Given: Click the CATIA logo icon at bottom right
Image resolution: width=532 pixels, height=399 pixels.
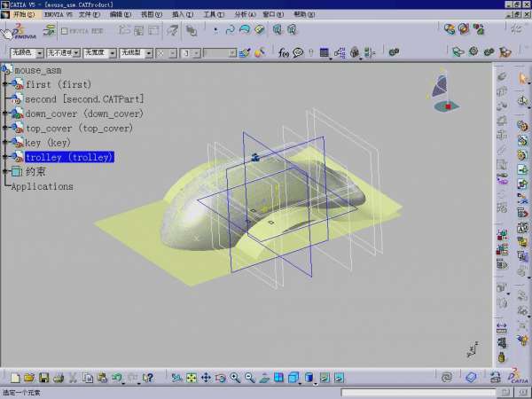Looking at the screenshot, I should [x=519, y=377].
